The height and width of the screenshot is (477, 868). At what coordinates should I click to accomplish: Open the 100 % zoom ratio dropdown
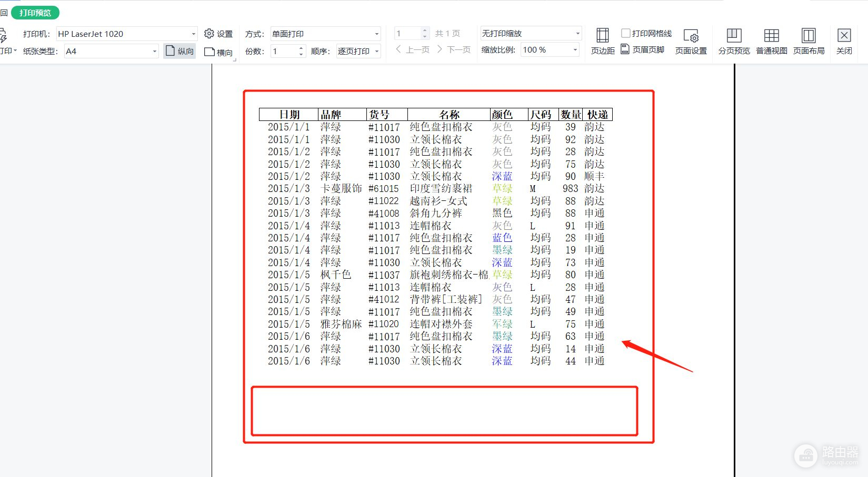(x=574, y=50)
